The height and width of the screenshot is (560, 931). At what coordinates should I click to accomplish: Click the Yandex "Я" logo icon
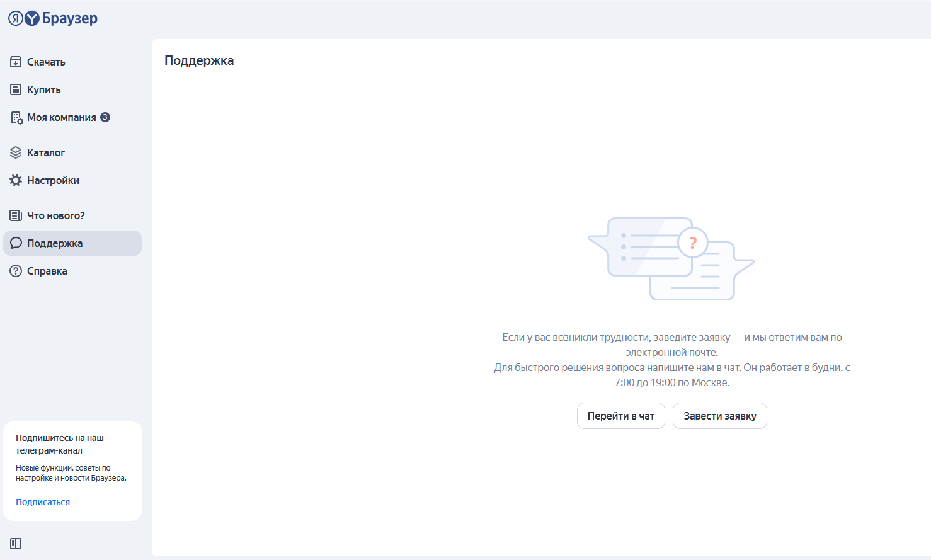[16, 19]
